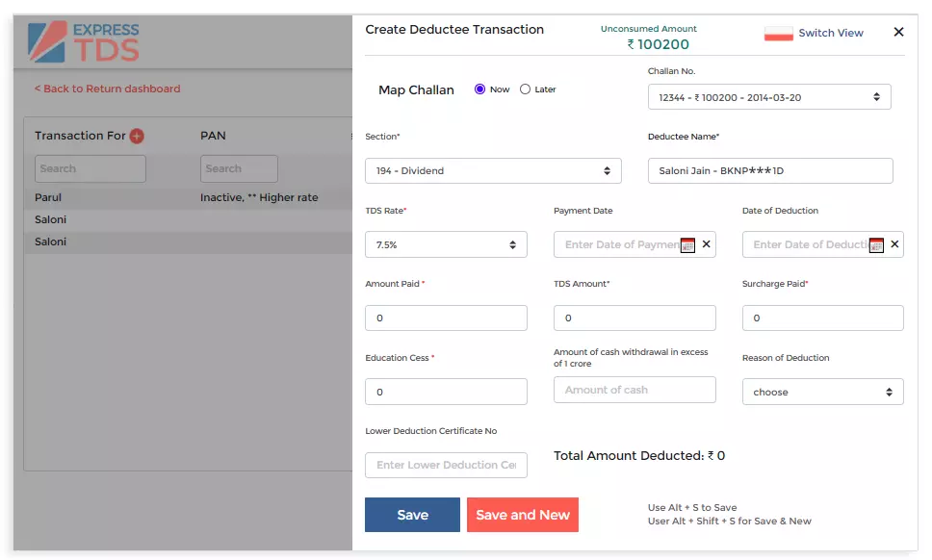The width and height of the screenshot is (932, 560).
Task: Clear the Payment Date using its X icon
Action: tap(706, 244)
